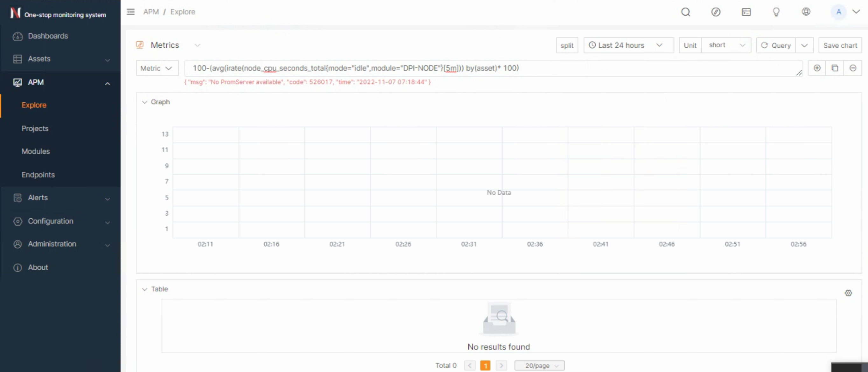868x372 pixels.
Task: Add a new query row with plus icon
Action: (x=817, y=68)
